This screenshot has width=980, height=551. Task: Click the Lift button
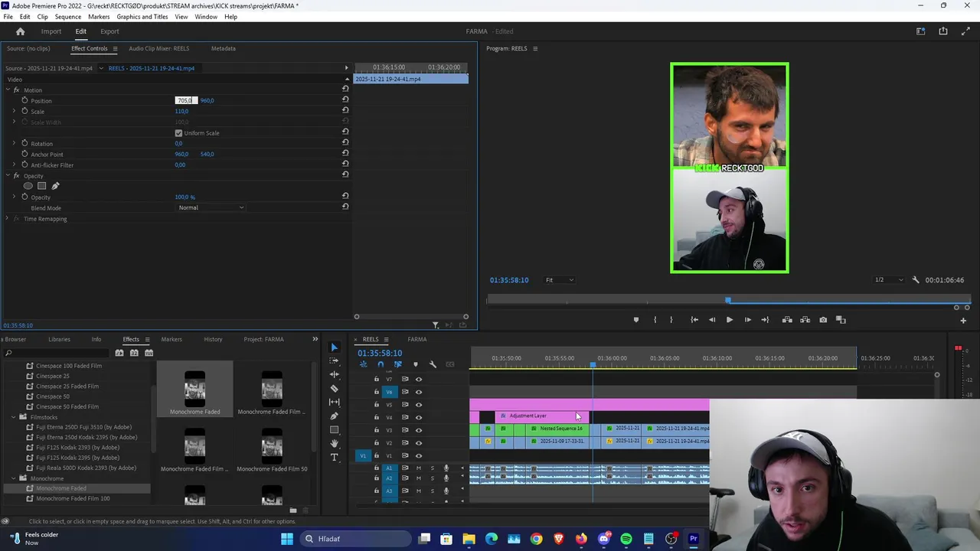coord(787,320)
